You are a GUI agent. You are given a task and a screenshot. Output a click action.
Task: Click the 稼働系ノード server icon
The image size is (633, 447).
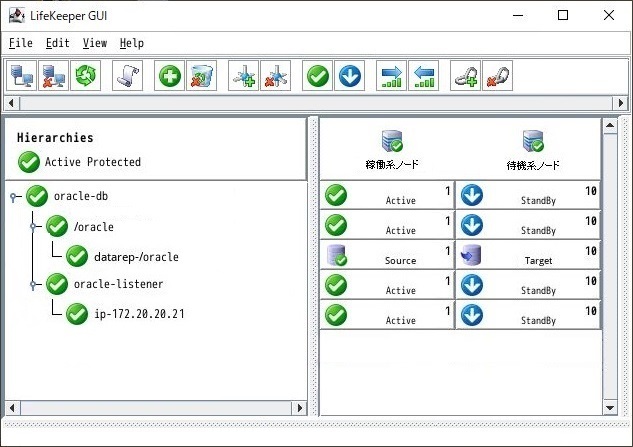tap(392, 141)
